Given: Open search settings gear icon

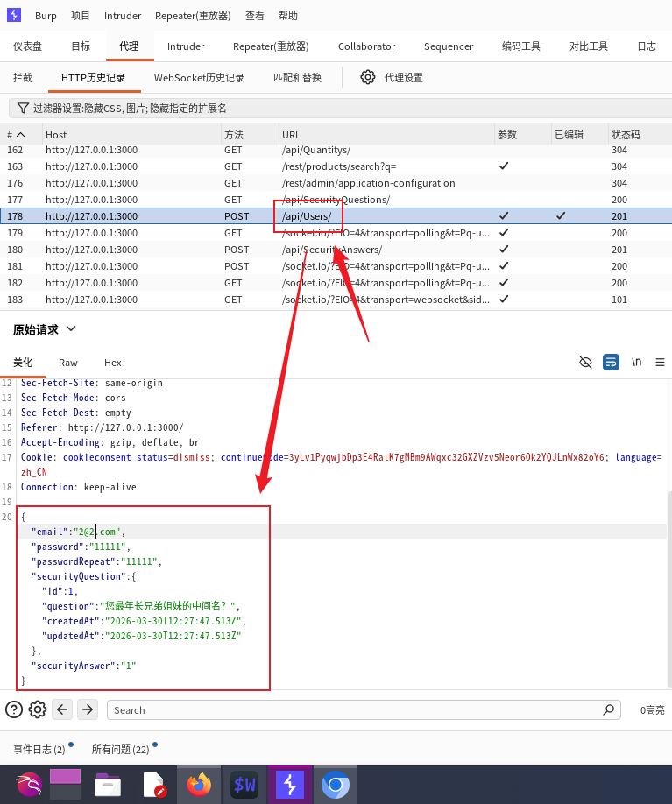Looking at the screenshot, I should 38,709.
